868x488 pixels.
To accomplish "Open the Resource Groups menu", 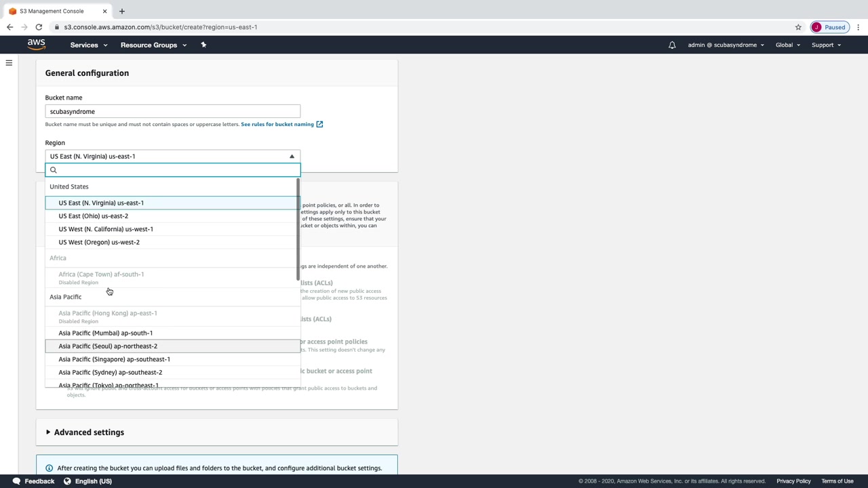I will point(153,45).
